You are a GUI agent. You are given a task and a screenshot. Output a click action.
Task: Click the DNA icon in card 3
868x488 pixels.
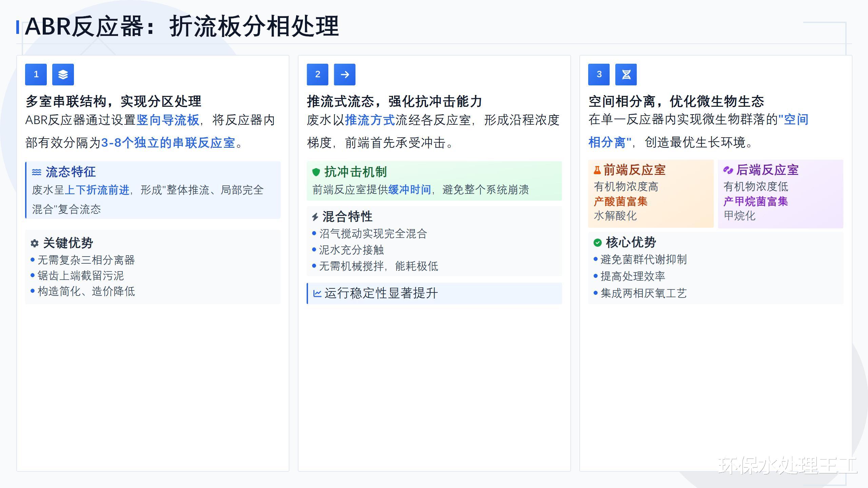coord(626,75)
